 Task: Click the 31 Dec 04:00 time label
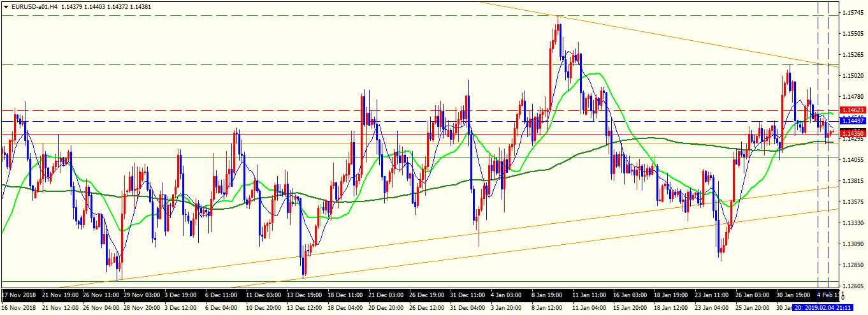(x=467, y=307)
